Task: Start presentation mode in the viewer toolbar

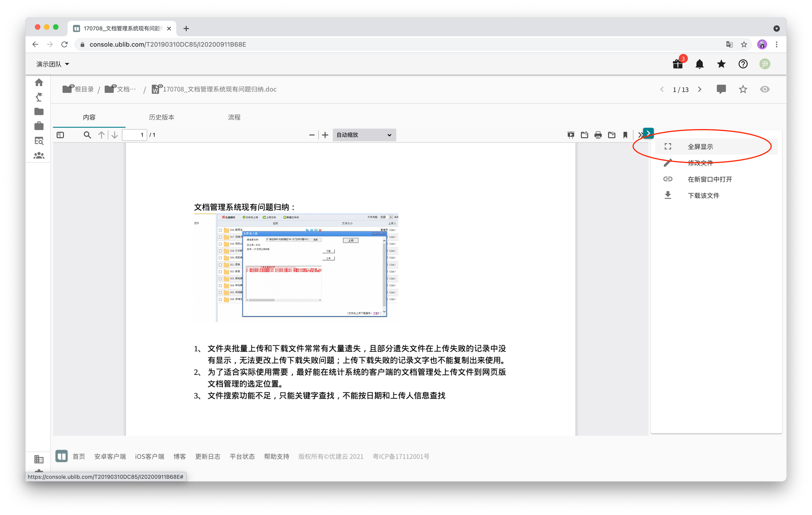Action: (x=571, y=135)
